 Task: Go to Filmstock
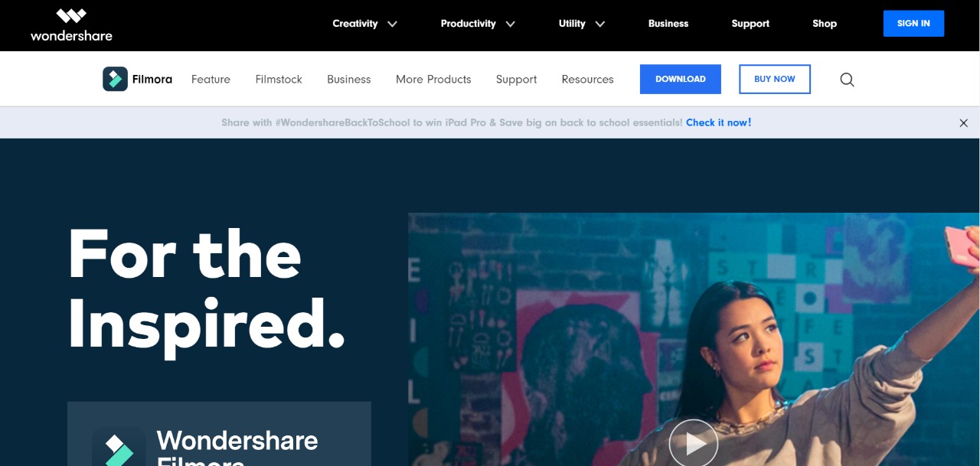279,80
